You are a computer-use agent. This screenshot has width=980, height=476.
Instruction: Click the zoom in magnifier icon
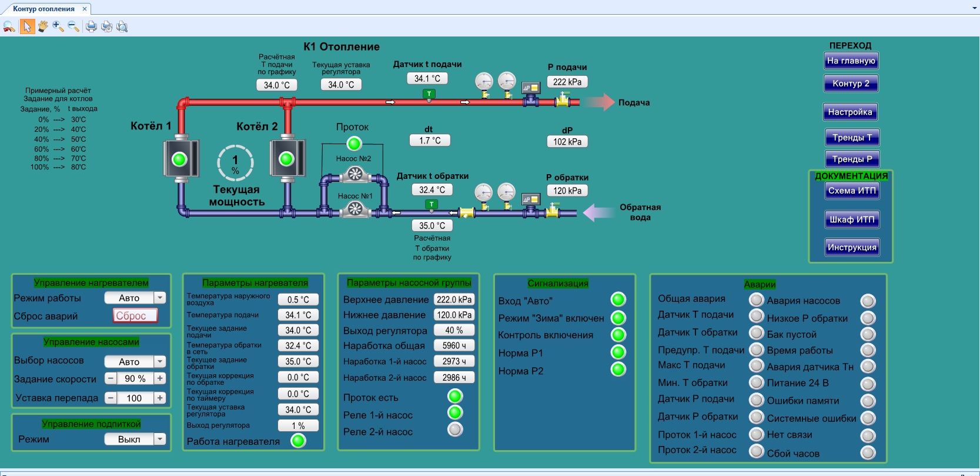(58, 26)
